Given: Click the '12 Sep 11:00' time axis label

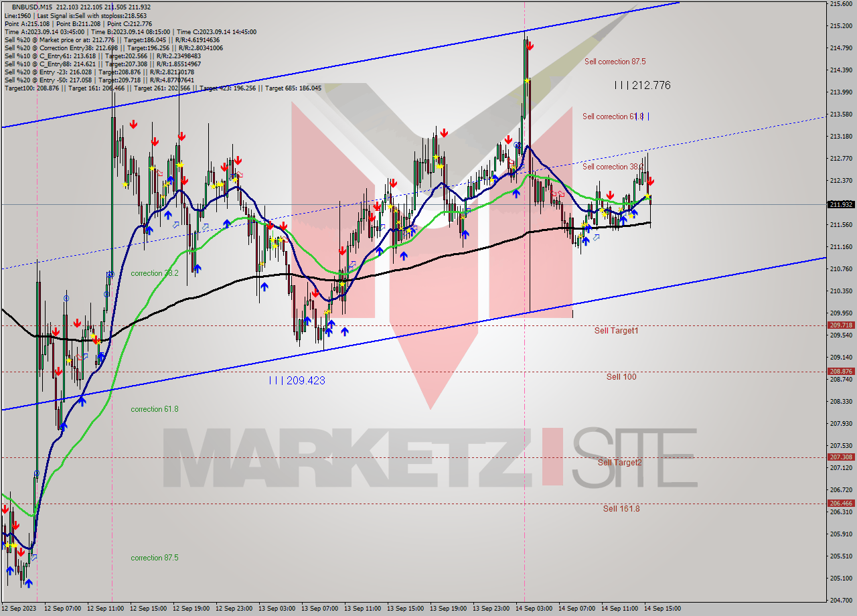Looking at the screenshot, I should pyautogui.click(x=105, y=609).
